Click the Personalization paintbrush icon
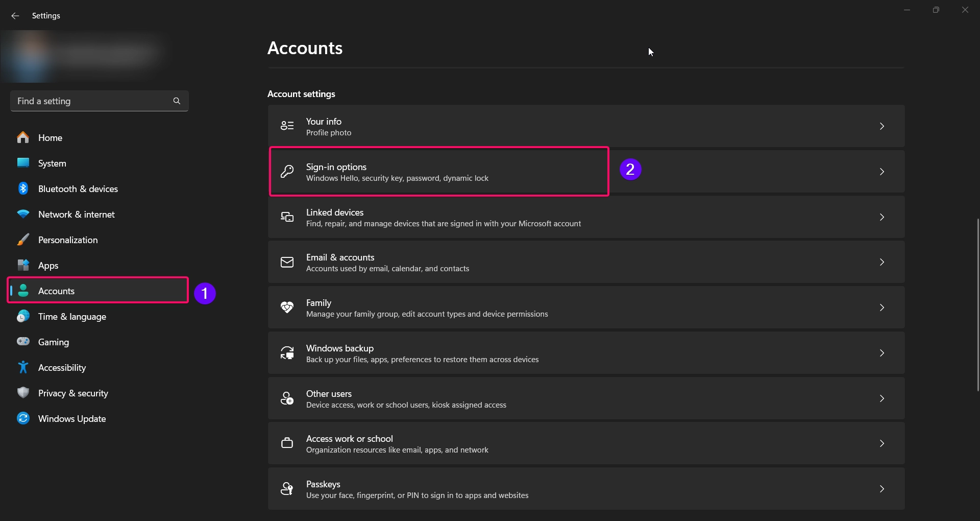Viewport: 980px width, 521px height. [23, 240]
